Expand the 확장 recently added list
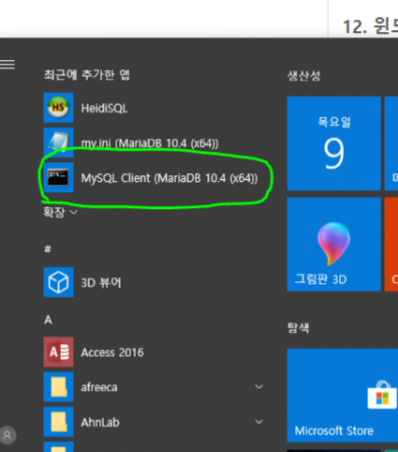 tap(60, 212)
